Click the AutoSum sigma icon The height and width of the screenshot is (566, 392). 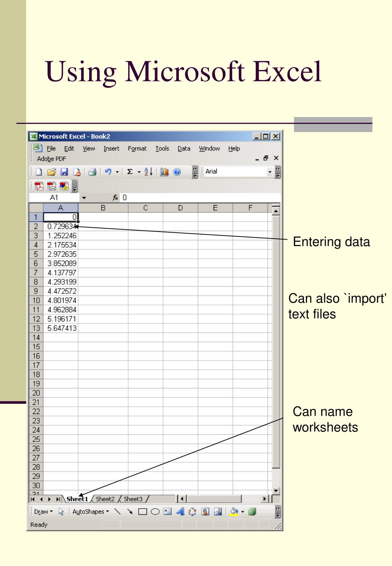pos(130,172)
